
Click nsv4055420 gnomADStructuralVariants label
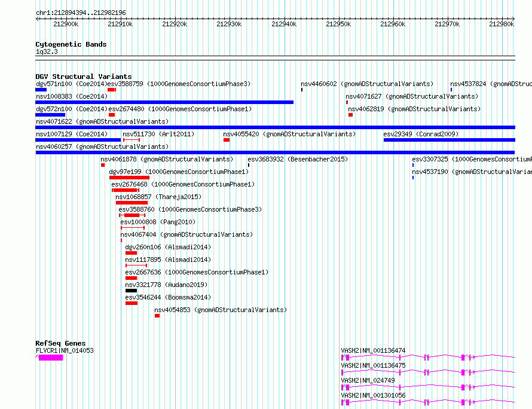pos(289,134)
